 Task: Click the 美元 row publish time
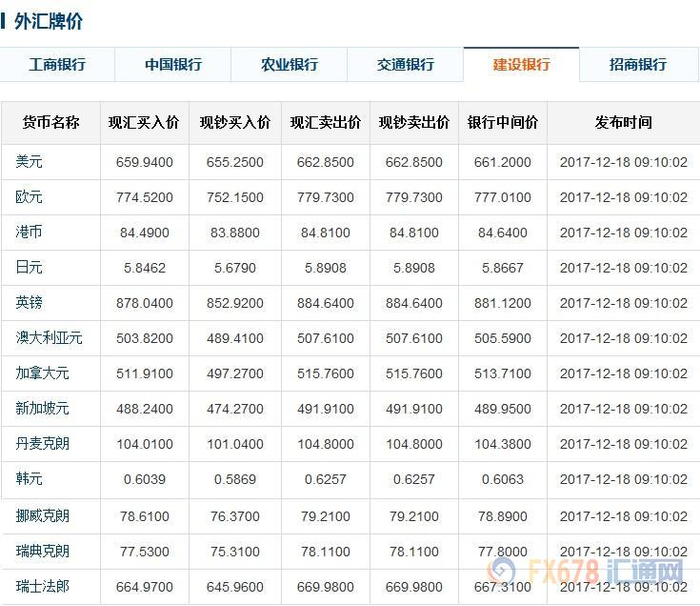click(x=624, y=162)
